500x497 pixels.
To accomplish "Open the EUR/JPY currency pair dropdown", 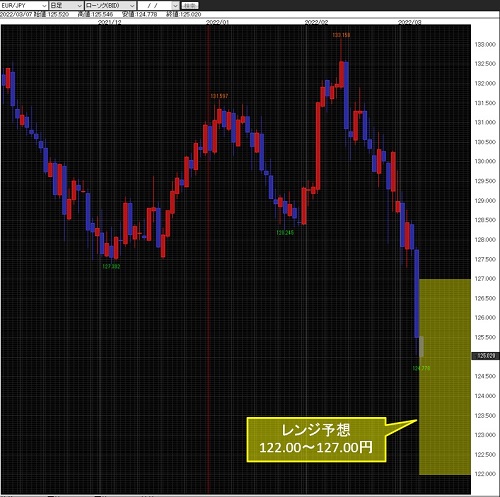I will [24, 5].
